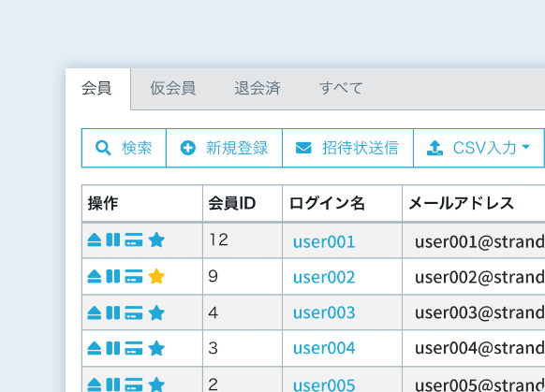This screenshot has width=545, height=392.
Task: Open the card icon in user003 row
Action: click(x=134, y=312)
